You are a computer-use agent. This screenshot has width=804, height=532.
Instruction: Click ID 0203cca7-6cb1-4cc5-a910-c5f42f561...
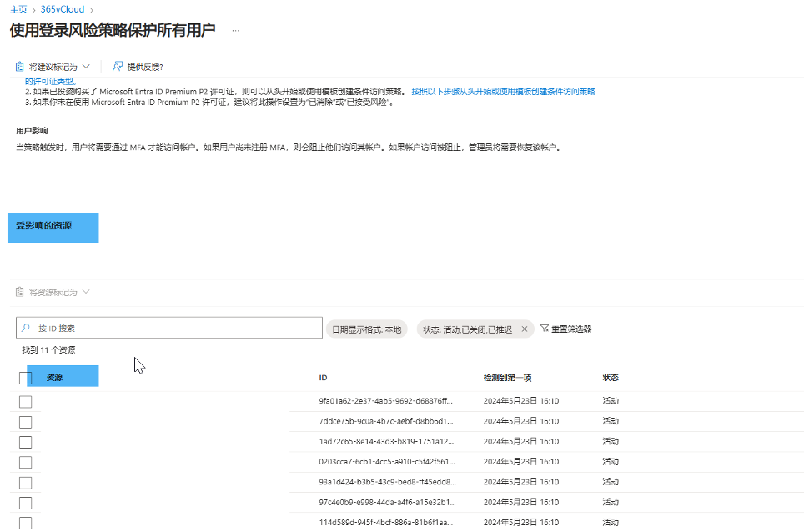point(387,462)
